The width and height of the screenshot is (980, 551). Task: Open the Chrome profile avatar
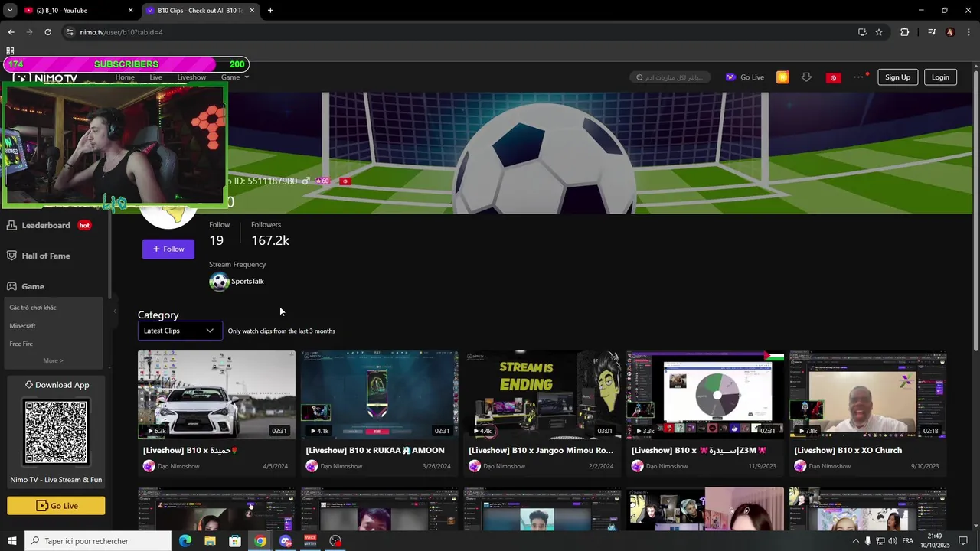(x=950, y=32)
